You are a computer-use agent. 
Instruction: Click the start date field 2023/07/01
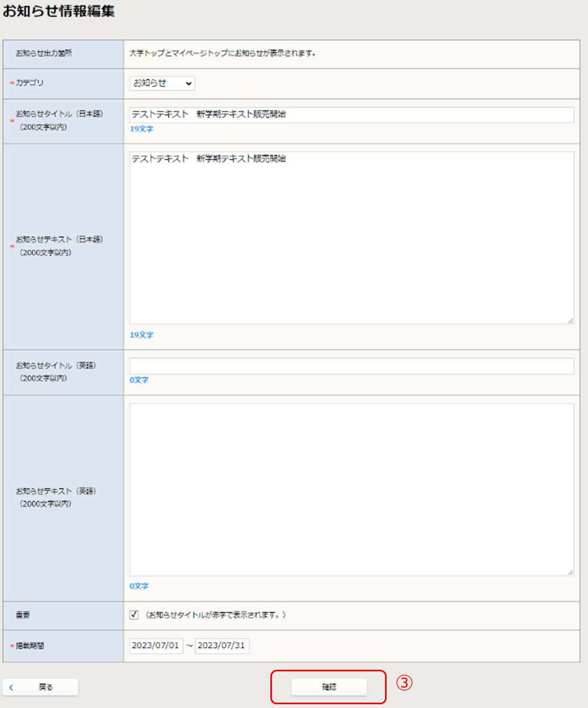point(156,645)
